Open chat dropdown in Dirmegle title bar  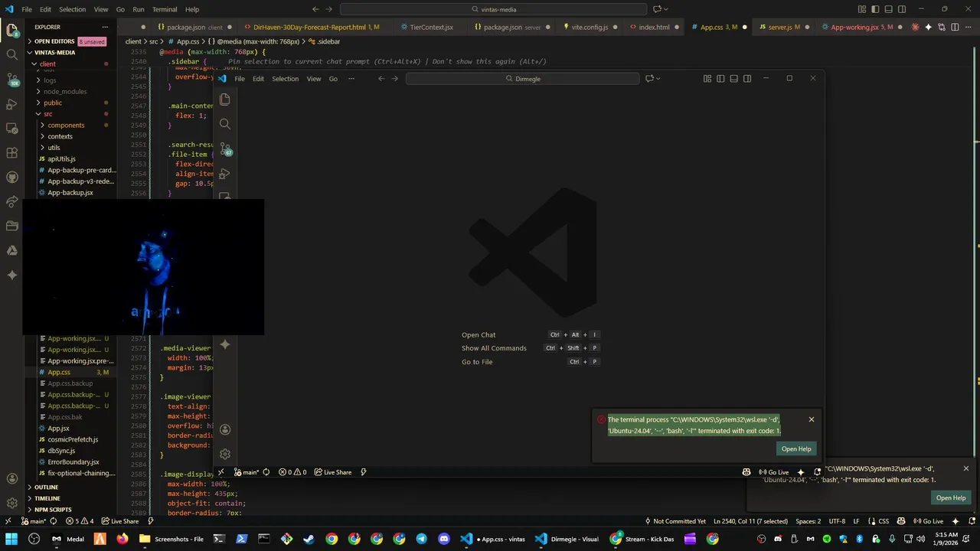click(x=658, y=78)
